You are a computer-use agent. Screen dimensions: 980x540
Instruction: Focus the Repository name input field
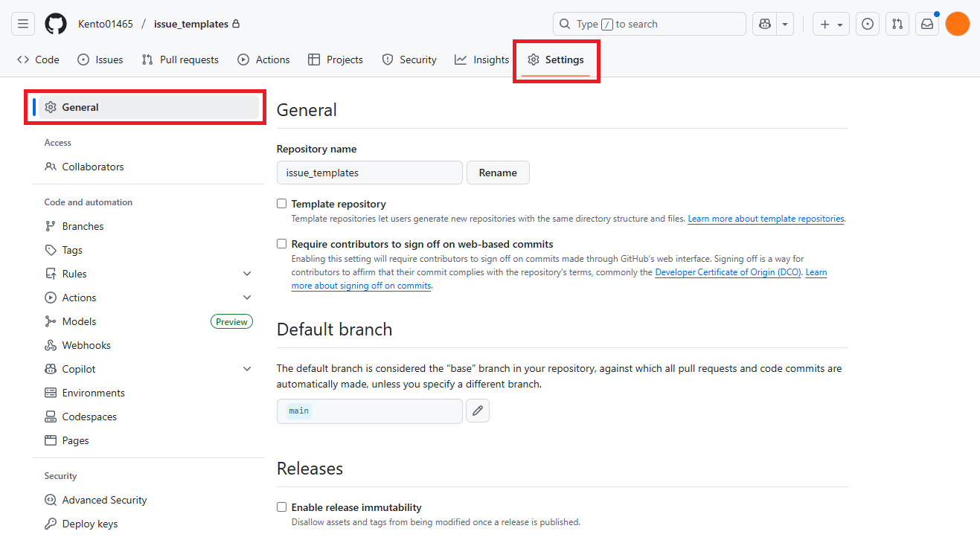pyautogui.click(x=370, y=173)
